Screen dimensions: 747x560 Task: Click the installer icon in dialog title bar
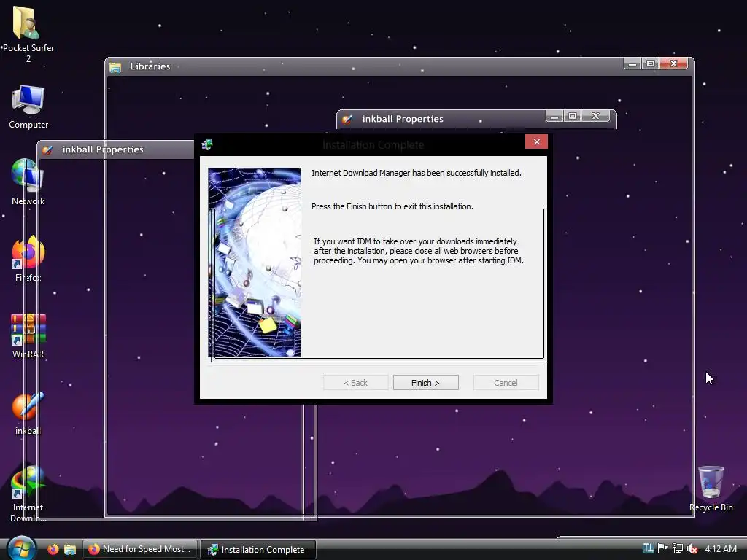(x=206, y=144)
